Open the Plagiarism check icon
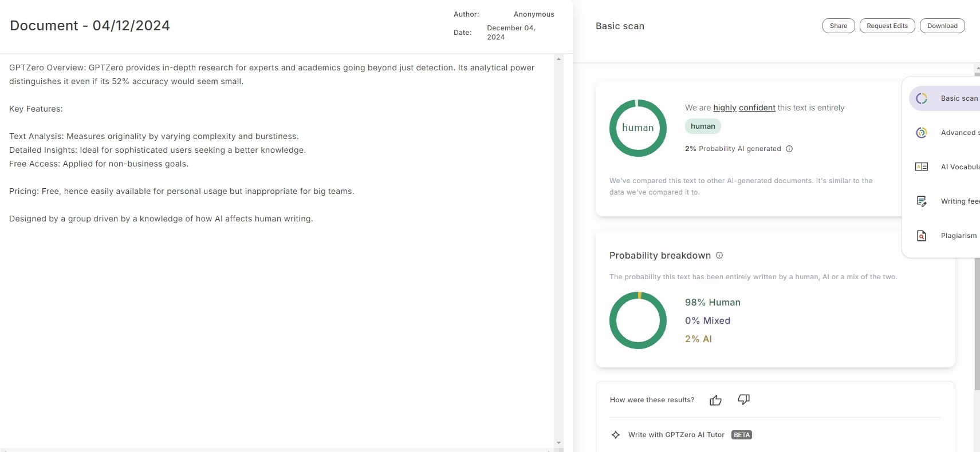 click(x=922, y=236)
